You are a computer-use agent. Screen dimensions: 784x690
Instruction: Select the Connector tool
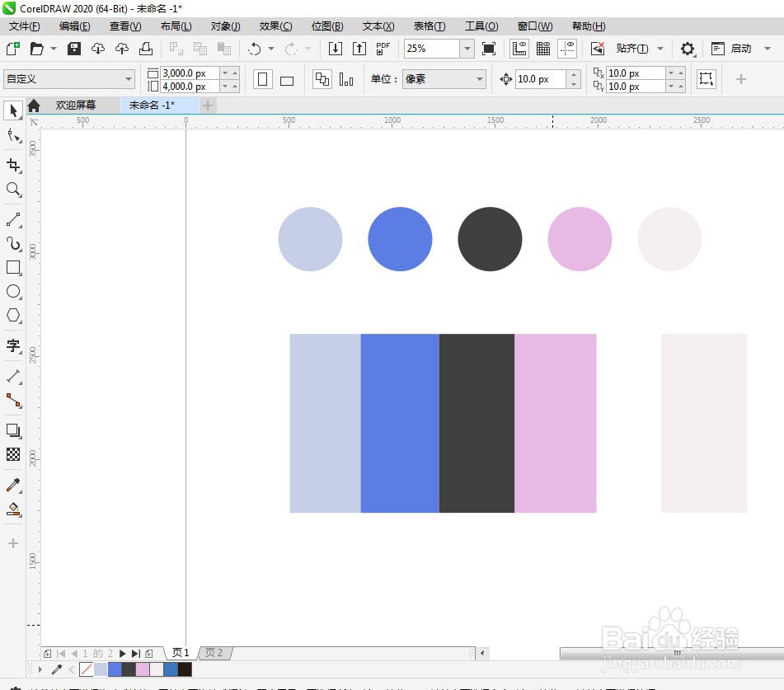click(13, 400)
